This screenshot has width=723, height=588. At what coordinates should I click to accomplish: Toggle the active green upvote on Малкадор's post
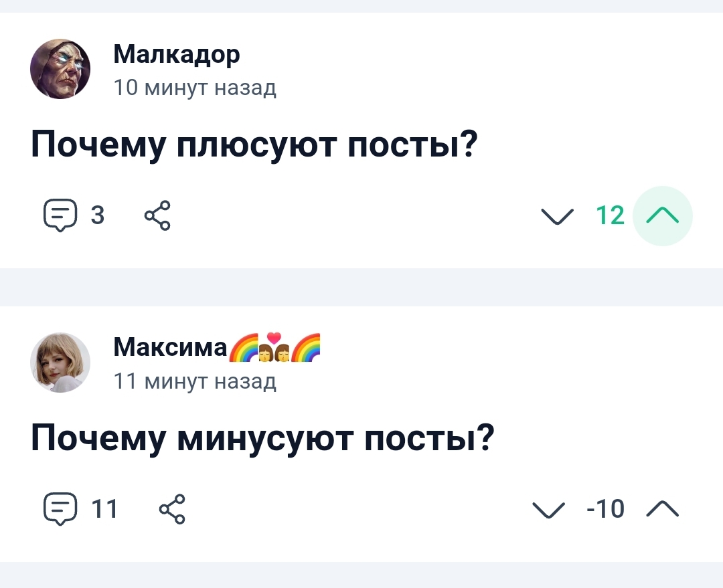pyautogui.click(x=663, y=215)
